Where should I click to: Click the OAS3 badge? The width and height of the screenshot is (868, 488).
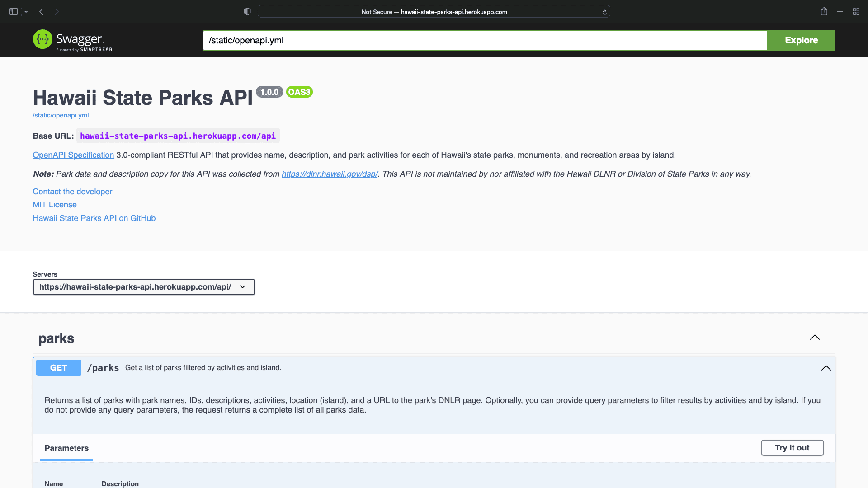[x=299, y=92]
